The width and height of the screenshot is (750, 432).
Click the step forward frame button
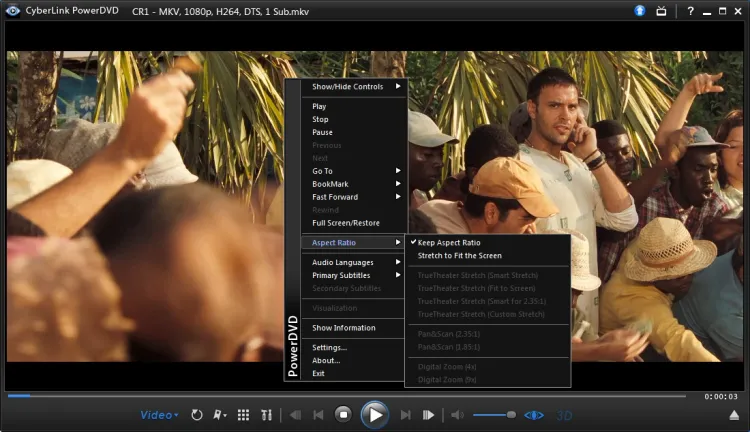pyautogui.click(x=428, y=415)
